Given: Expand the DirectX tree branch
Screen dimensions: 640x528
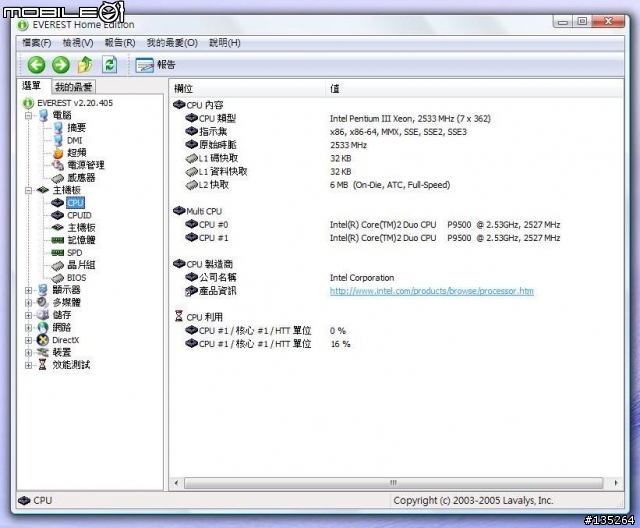Looking at the screenshot, I should 29,340.
